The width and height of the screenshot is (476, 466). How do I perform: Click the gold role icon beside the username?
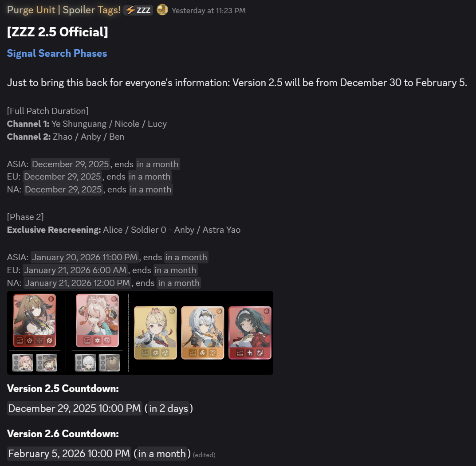click(162, 10)
